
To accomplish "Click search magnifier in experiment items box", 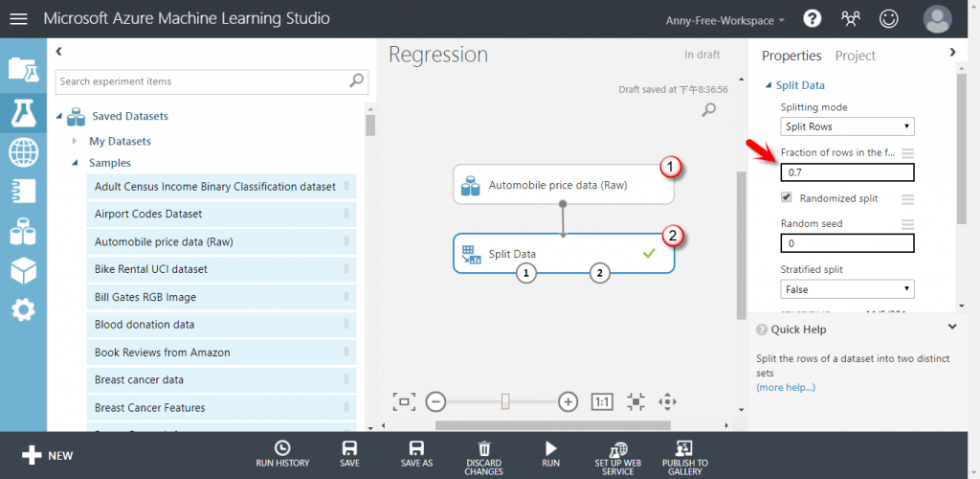I will (x=356, y=80).
